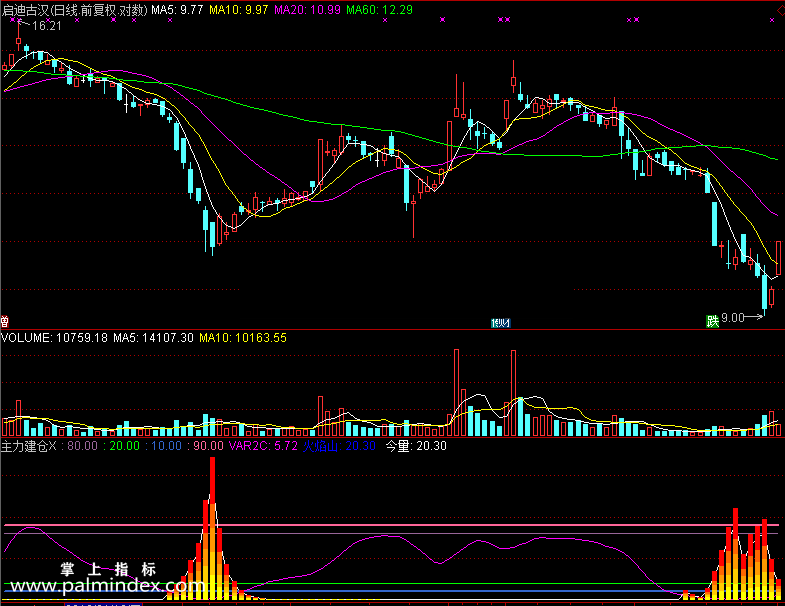Viewport: 785px width, 606px height.
Task: Click the 9.00 low price annotation
Action: click(733, 318)
